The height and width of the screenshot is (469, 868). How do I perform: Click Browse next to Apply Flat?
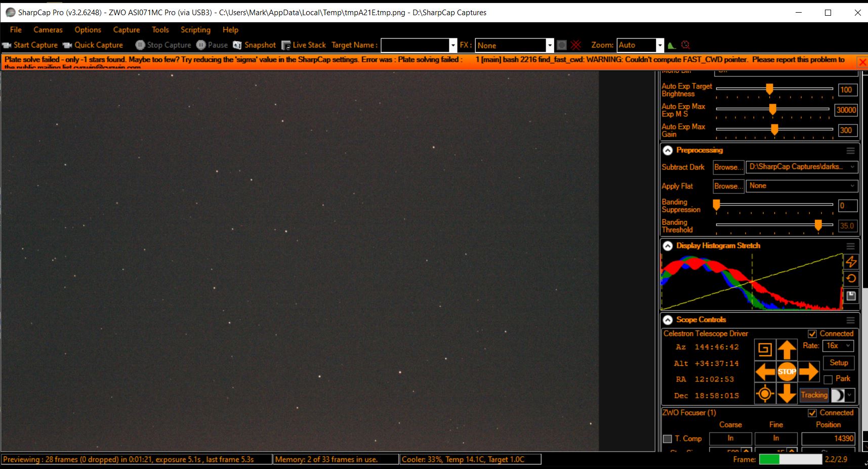(x=728, y=186)
